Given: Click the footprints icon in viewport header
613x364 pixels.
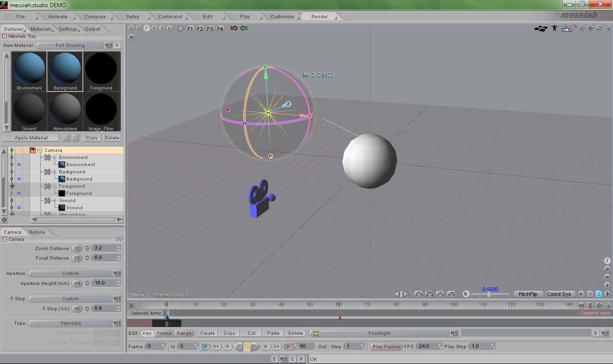Looking at the screenshot, I should (x=541, y=29).
